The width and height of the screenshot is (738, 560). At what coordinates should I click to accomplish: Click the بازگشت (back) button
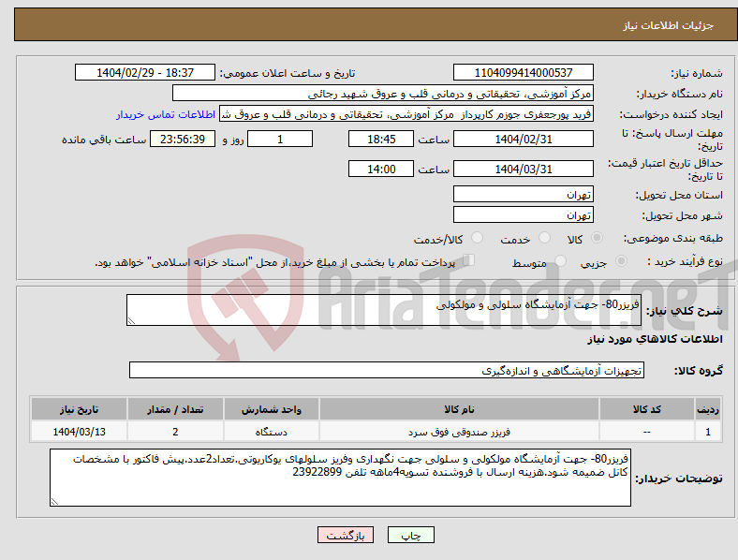coord(346,535)
